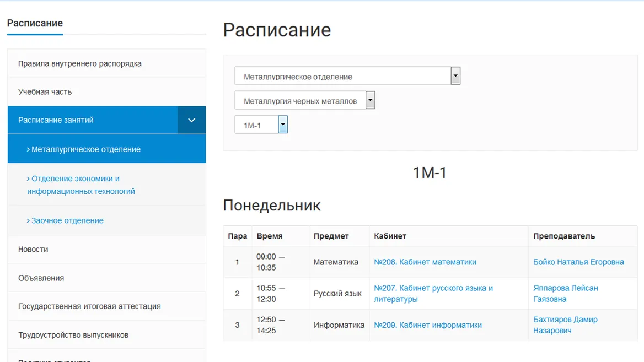This screenshot has height=362, width=644.
Task: Open №208. Кабинет математики link
Action: [x=425, y=262]
